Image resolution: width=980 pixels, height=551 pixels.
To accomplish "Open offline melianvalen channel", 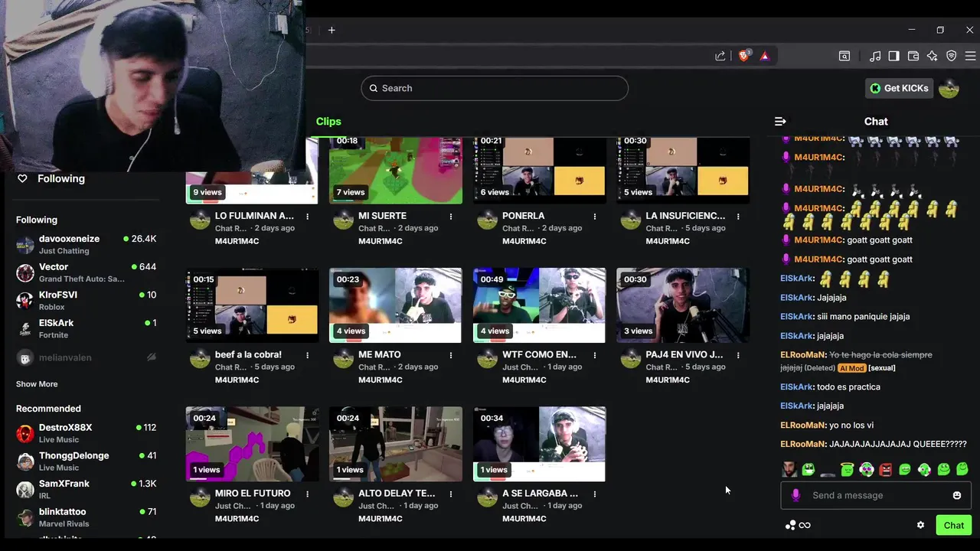I will [86, 357].
